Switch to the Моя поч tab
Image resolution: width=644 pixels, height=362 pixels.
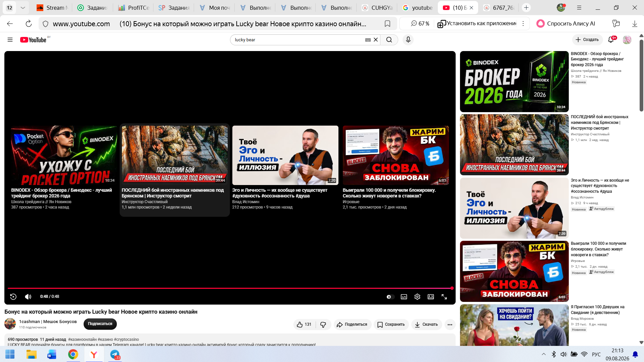215,8
